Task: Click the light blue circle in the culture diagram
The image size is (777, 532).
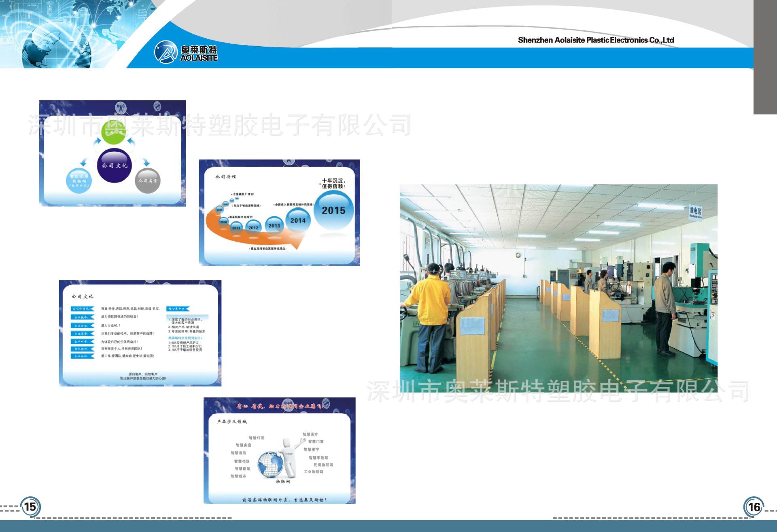Action: [79, 180]
